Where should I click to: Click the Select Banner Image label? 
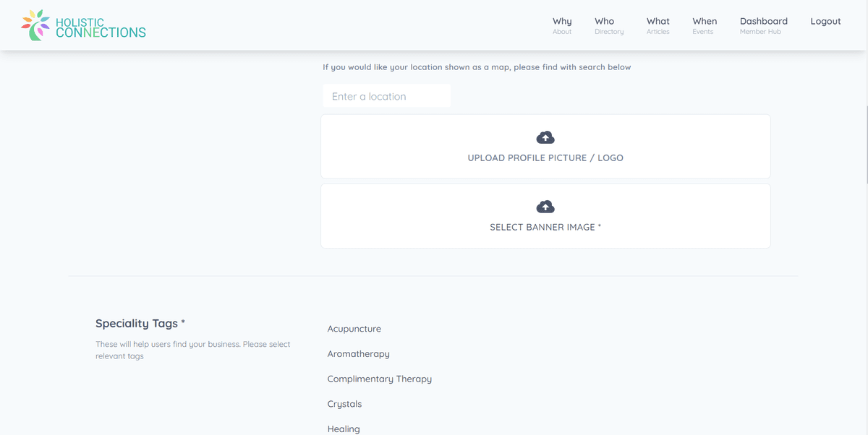pos(545,227)
